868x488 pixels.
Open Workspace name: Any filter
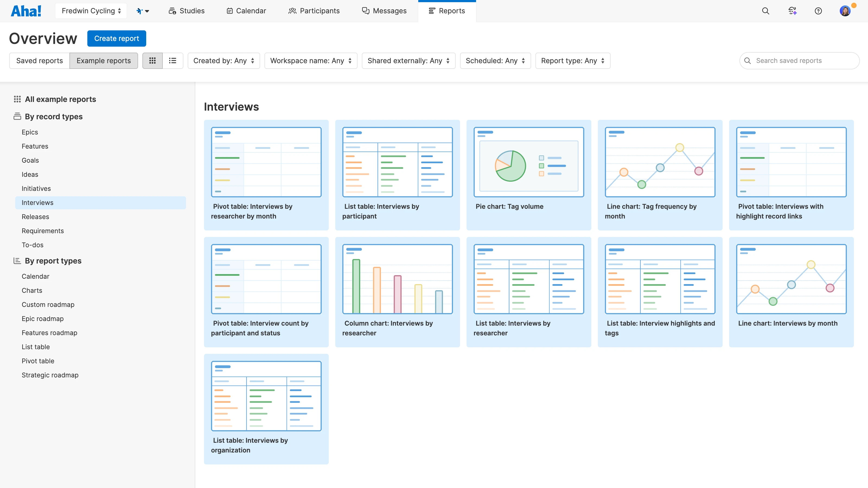point(311,61)
